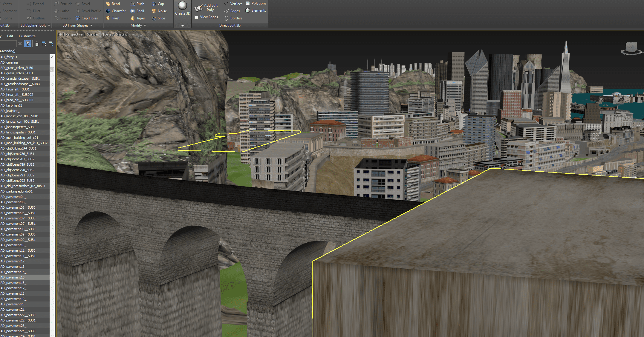Screen dimensions: 644x337
Task: Select AD_objBuilding244_SUB1 list entry
Action: coord(25,148)
